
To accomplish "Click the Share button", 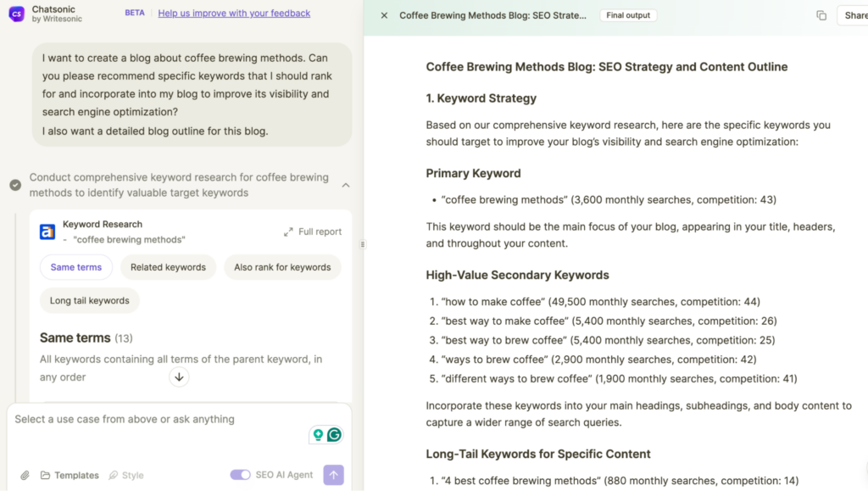I will pos(854,15).
